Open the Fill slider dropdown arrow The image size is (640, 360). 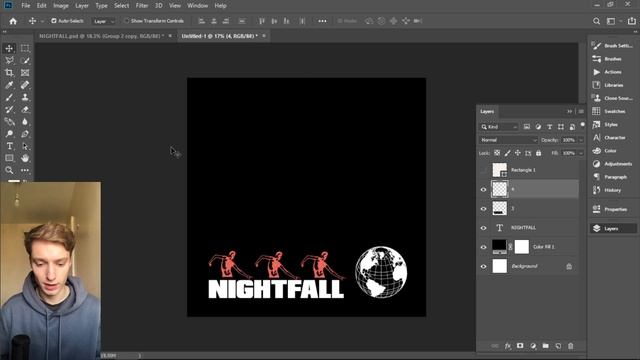point(581,153)
